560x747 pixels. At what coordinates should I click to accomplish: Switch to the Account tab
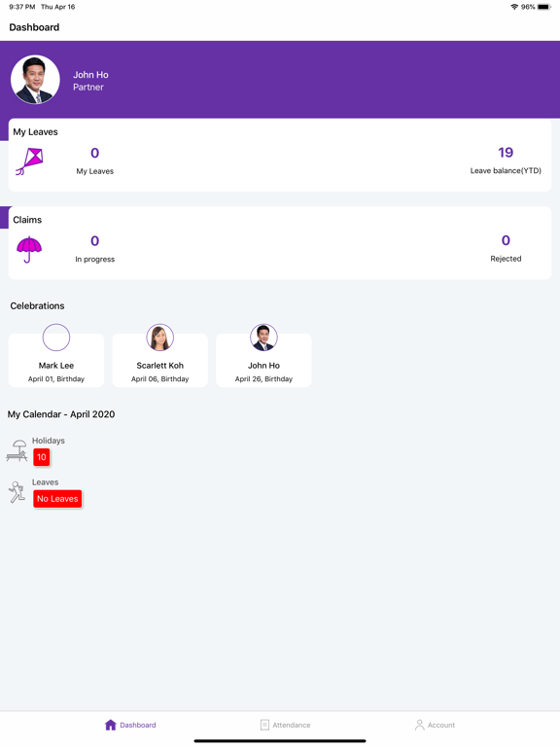[x=435, y=725]
